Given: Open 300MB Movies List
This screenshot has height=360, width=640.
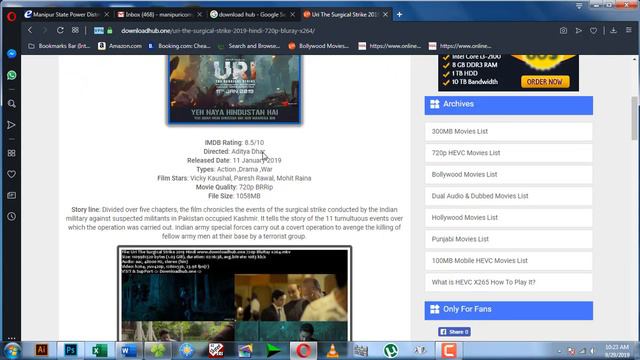Looking at the screenshot, I should 508,131.
